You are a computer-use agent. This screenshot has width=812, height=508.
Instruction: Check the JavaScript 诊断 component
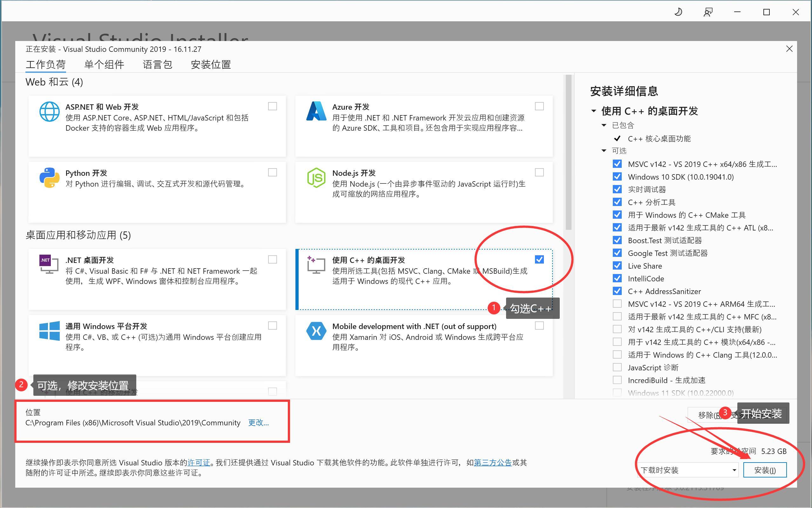click(617, 367)
